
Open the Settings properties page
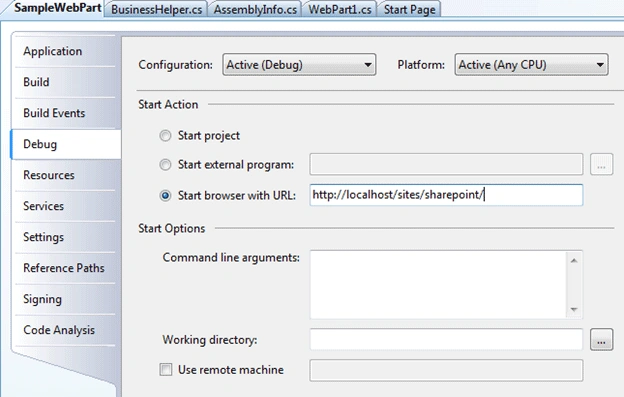point(66,237)
